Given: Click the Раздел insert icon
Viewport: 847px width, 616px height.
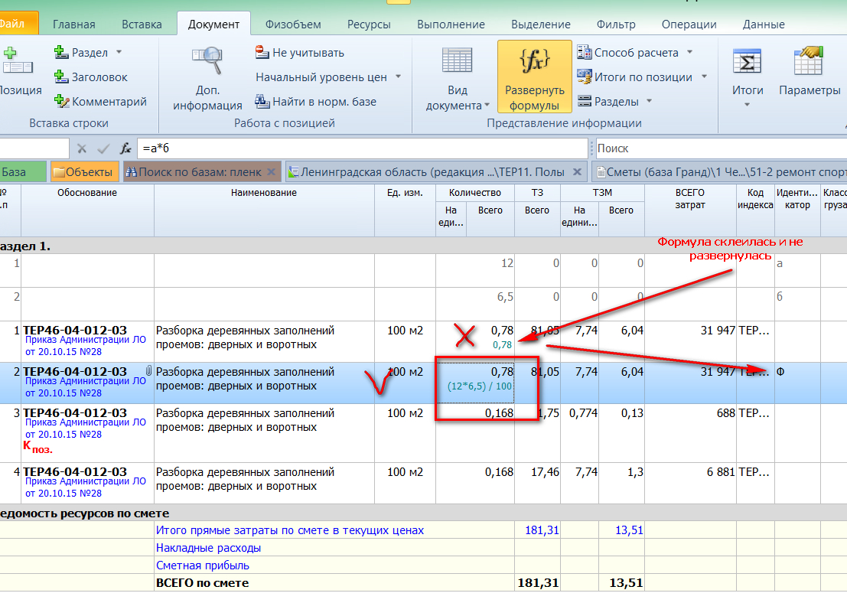Looking at the screenshot, I should pyautogui.click(x=62, y=53).
